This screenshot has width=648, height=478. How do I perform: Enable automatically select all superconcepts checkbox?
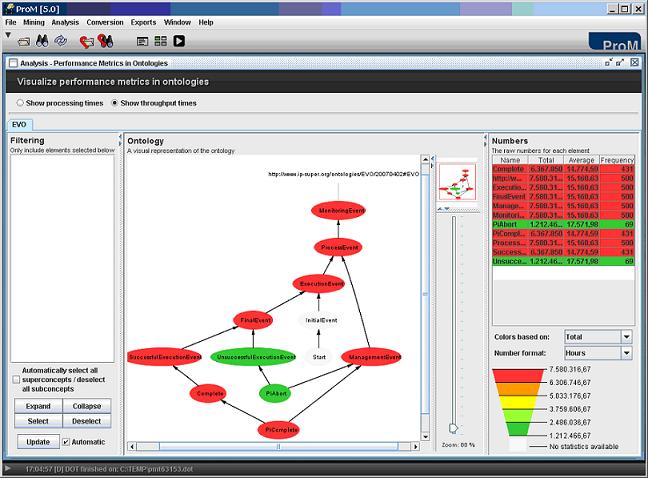coord(15,379)
